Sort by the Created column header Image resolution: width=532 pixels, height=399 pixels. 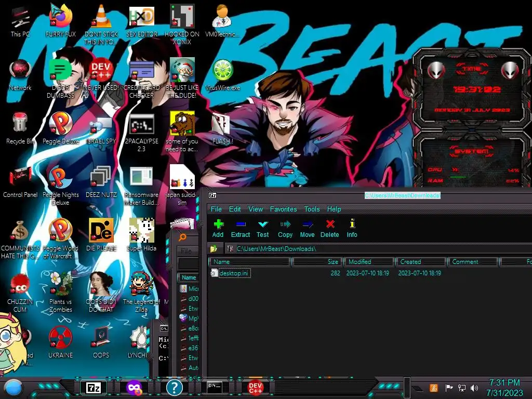click(421, 262)
